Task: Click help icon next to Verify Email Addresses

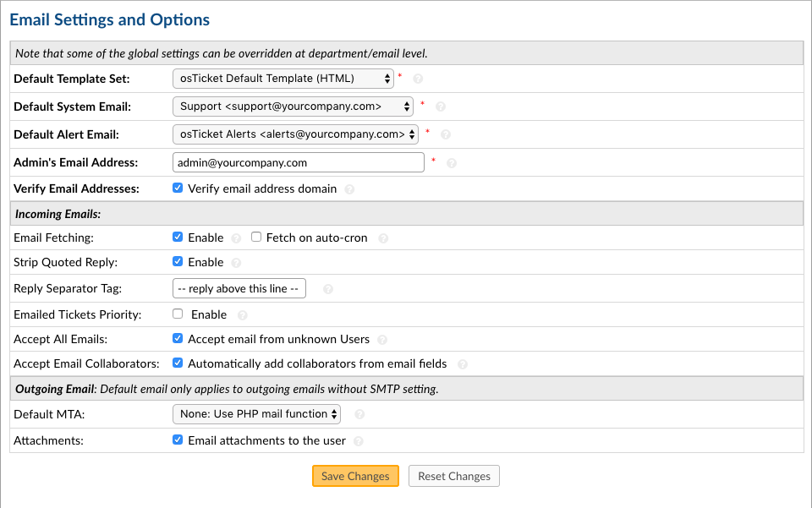Action: pos(348,188)
